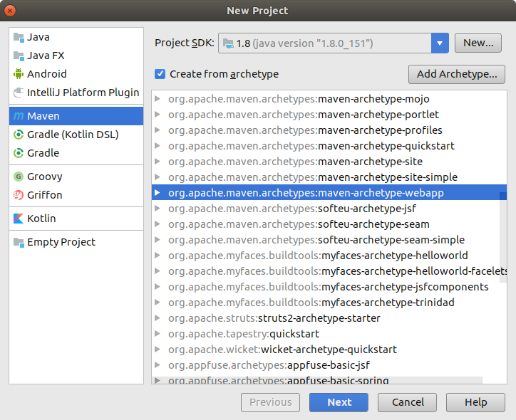Click the Next button

click(339, 402)
